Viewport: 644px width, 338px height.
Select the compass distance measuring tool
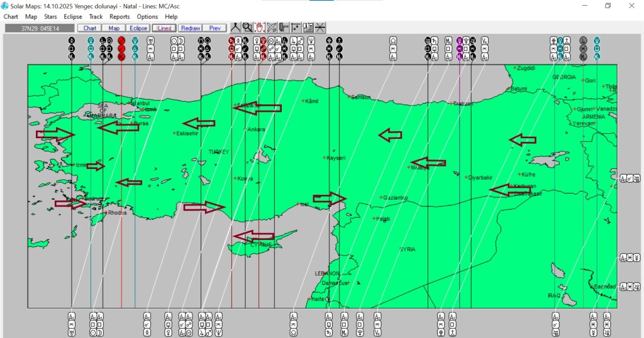(x=235, y=28)
